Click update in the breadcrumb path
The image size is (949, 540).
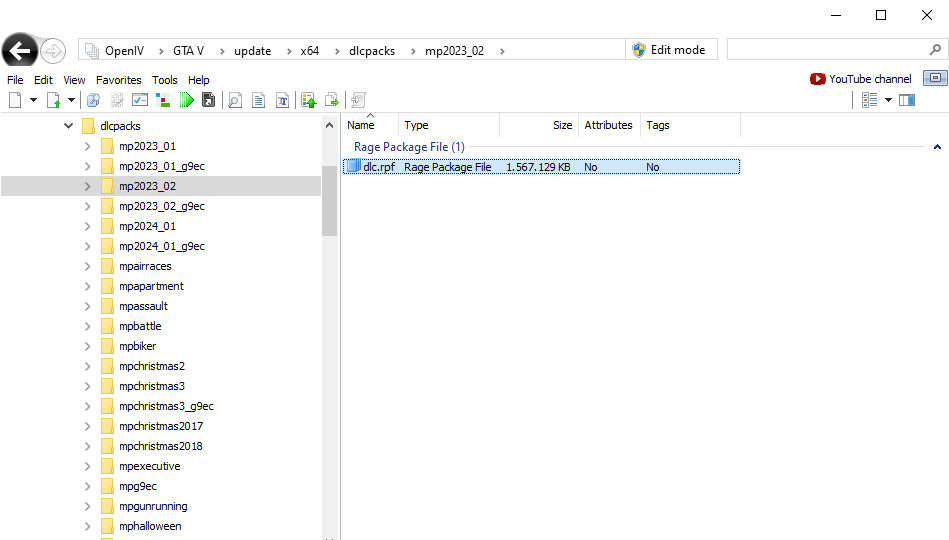(252, 51)
